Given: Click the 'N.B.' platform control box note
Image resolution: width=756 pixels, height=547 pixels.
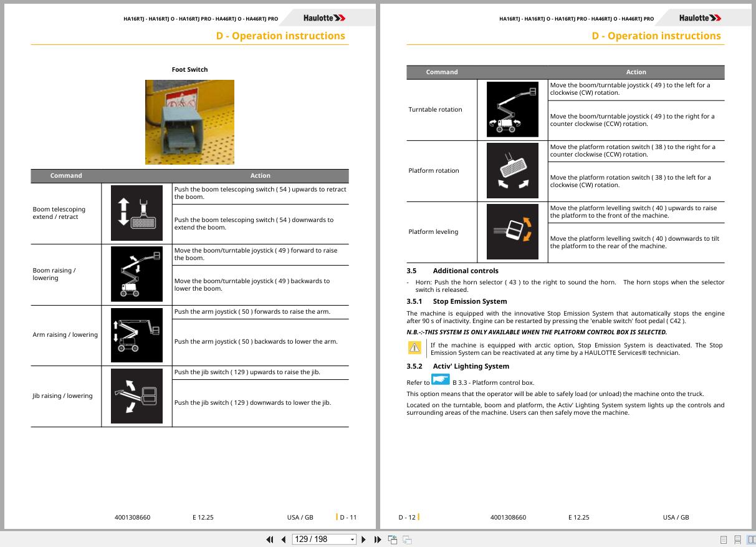Looking at the screenshot, I should click(537, 332).
